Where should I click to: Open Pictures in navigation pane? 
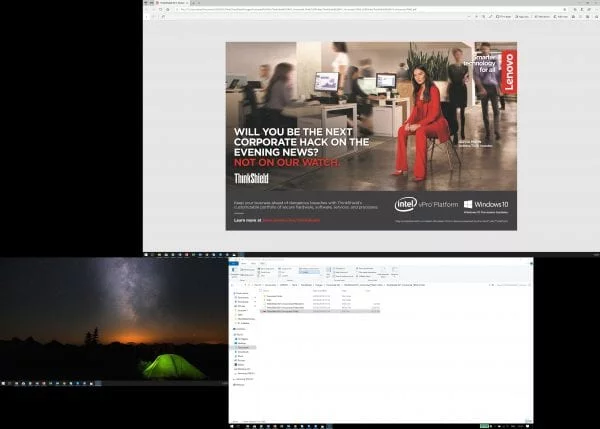[x=241, y=360]
